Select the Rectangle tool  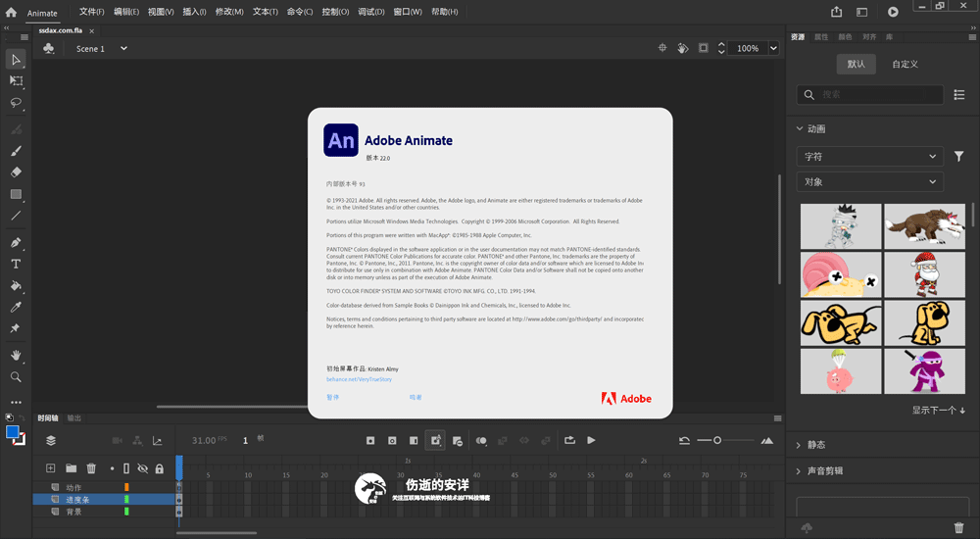(17, 194)
